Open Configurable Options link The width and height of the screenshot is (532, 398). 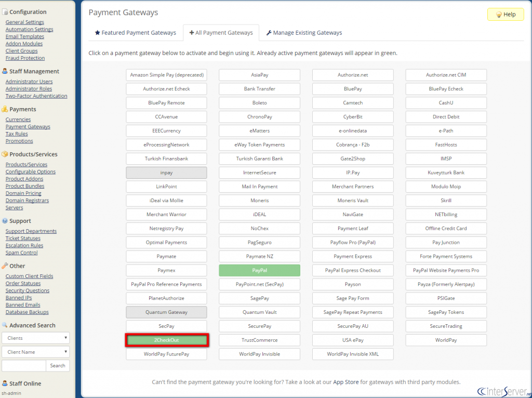[x=31, y=171]
